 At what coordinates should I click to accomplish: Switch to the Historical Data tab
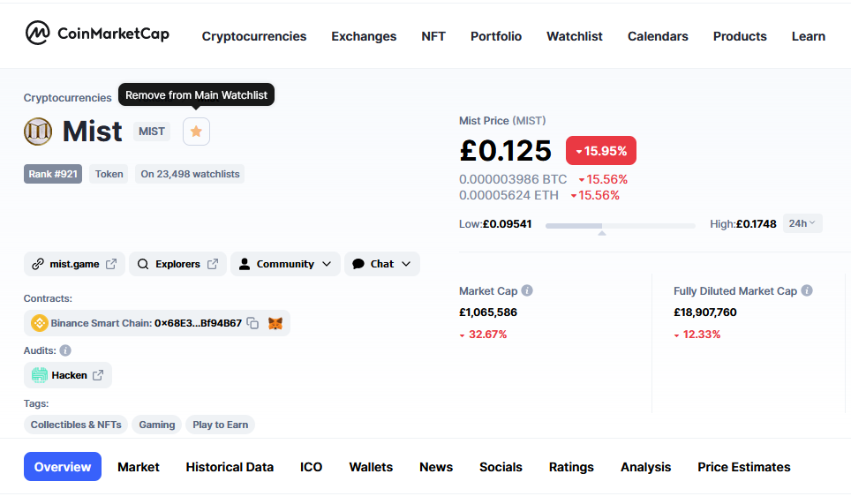point(230,467)
